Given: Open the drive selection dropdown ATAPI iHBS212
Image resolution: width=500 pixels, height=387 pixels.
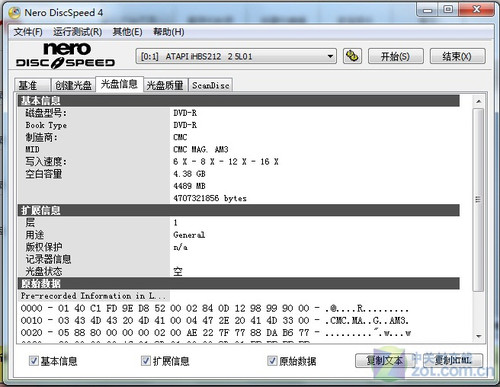Looking at the screenshot, I should [x=236, y=56].
